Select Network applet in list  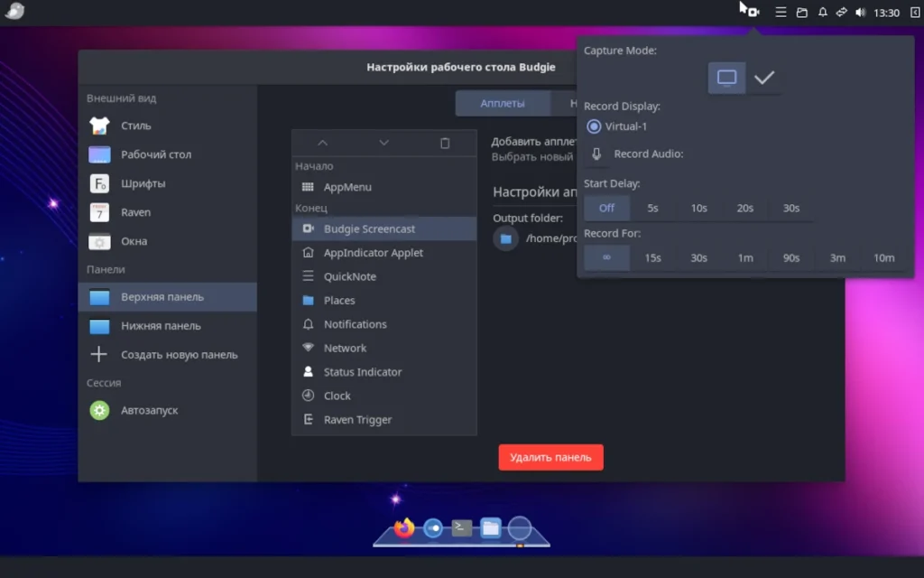[x=384, y=348]
